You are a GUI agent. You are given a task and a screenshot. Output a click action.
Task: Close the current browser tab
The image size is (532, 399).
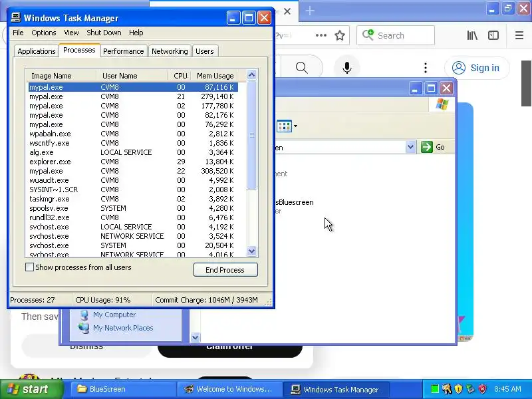[x=287, y=11]
